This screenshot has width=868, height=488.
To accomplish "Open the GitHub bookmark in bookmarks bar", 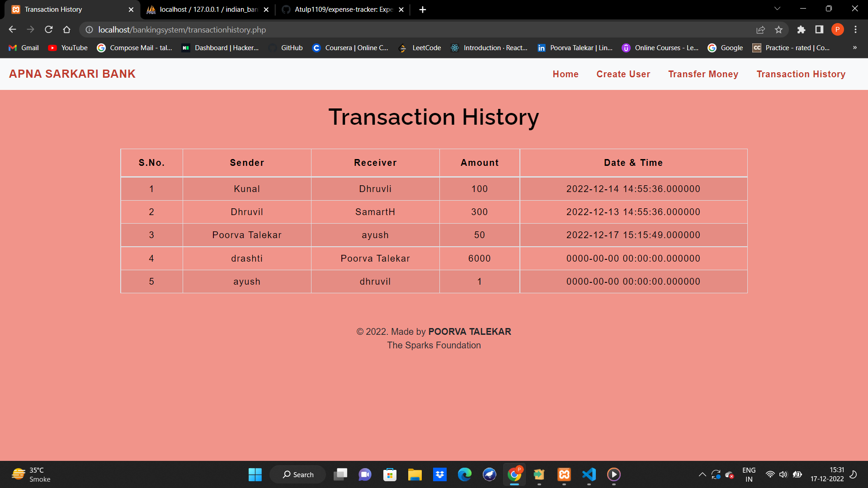I will 285,47.
